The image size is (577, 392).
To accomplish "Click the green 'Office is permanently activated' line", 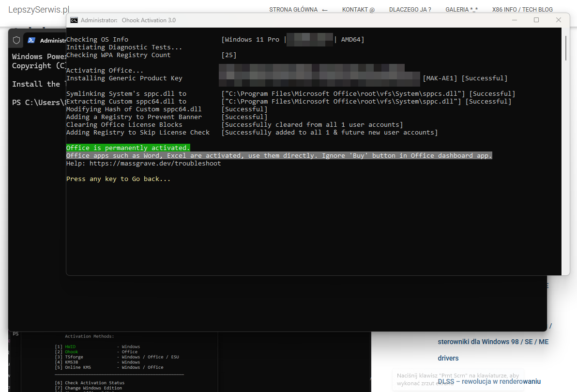I will (x=128, y=148).
